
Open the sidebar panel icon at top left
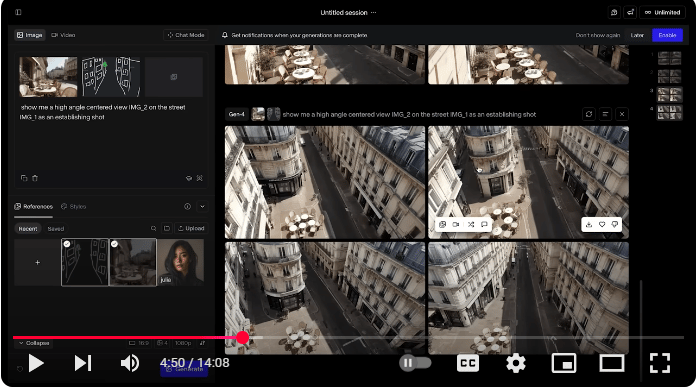tap(18, 12)
